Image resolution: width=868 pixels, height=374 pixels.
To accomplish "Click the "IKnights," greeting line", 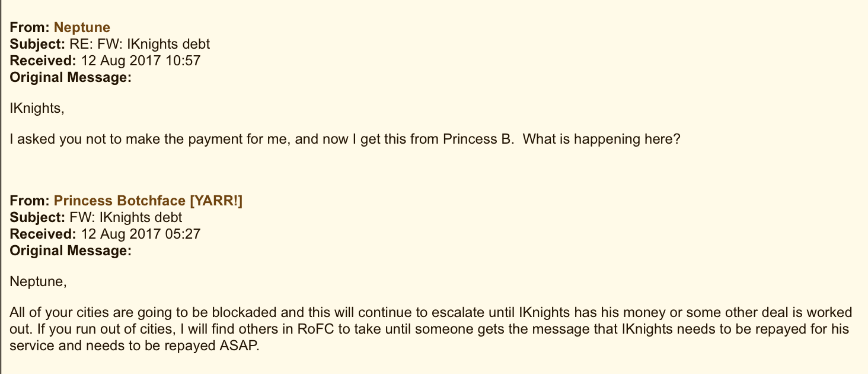I will pos(37,108).
